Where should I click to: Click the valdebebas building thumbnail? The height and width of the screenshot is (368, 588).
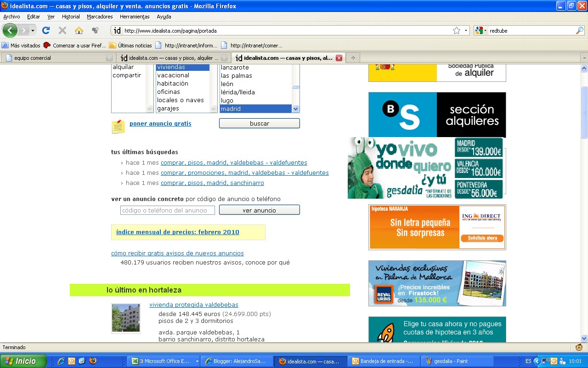point(126,318)
